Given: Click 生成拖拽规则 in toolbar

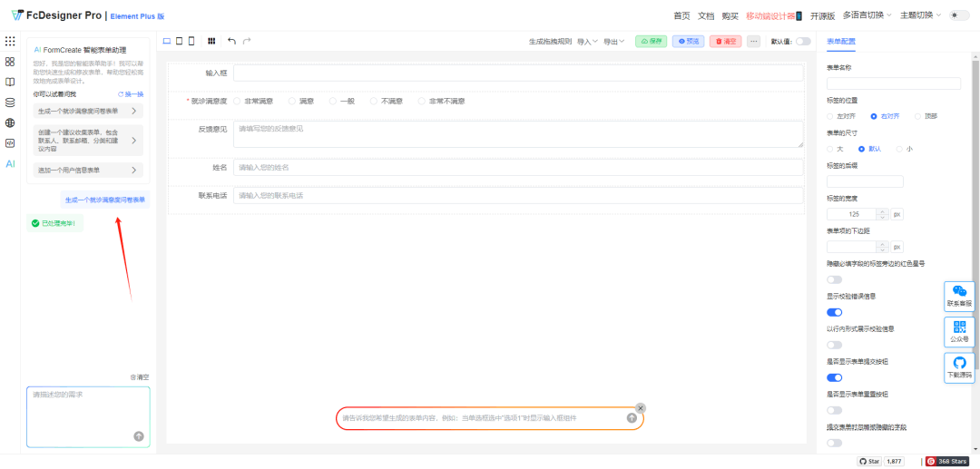Looking at the screenshot, I should (x=550, y=41).
